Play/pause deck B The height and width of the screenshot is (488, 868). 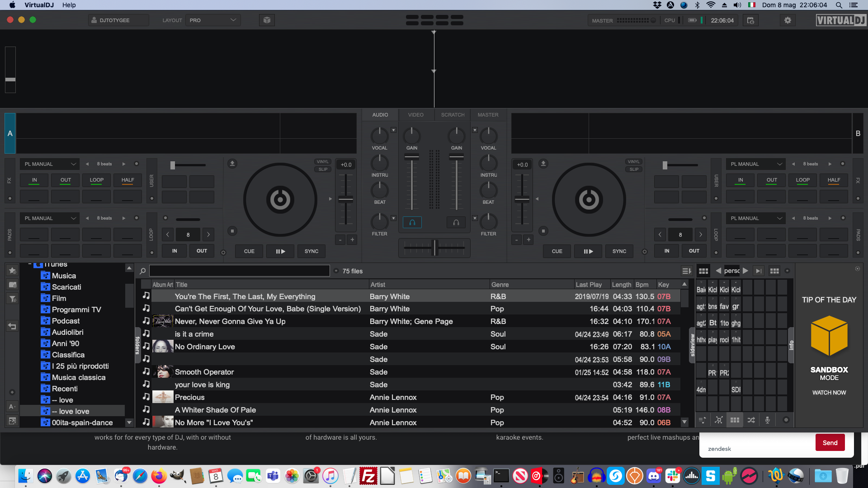coord(588,251)
